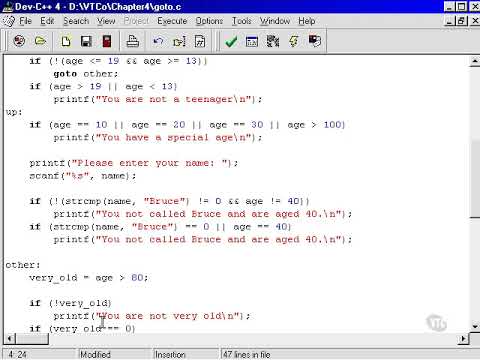
Task: Click the horizontal scrollbar thumb
Action: (32, 339)
